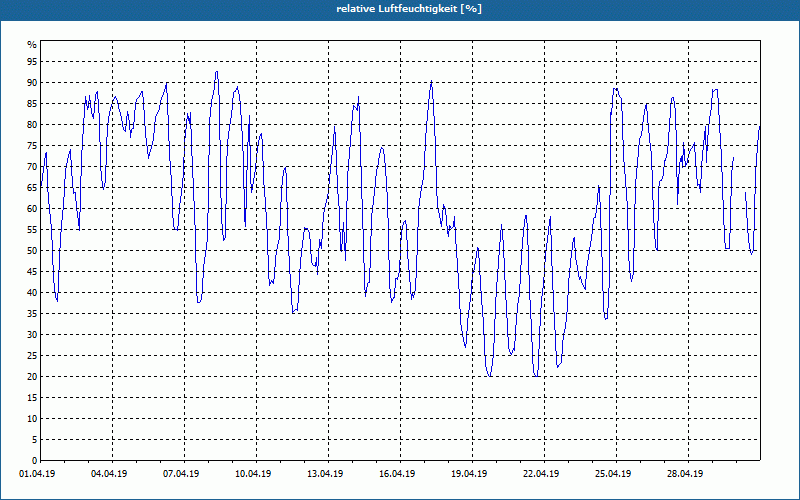
Task: Select the 50 y-axis label
Action: click(x=32, y=251)
